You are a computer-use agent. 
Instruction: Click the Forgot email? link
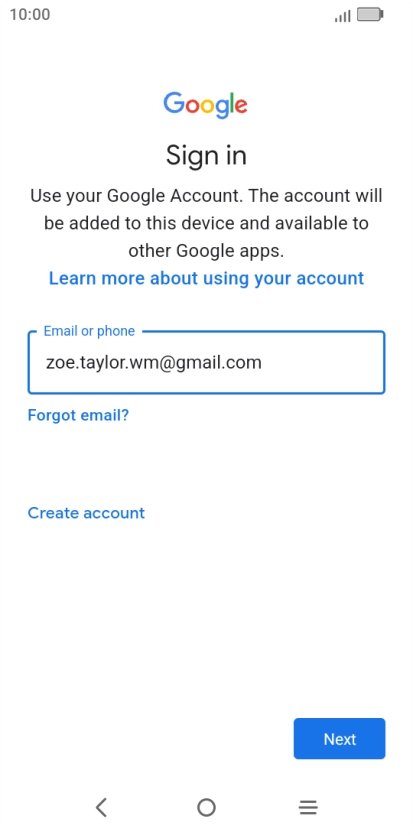point(78,415)
